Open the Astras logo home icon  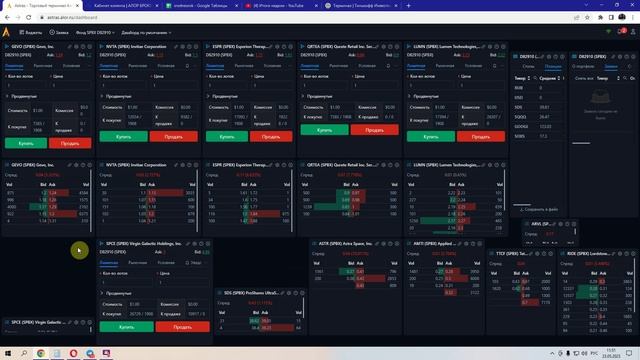pyautogui.click(x=6, y=32)
